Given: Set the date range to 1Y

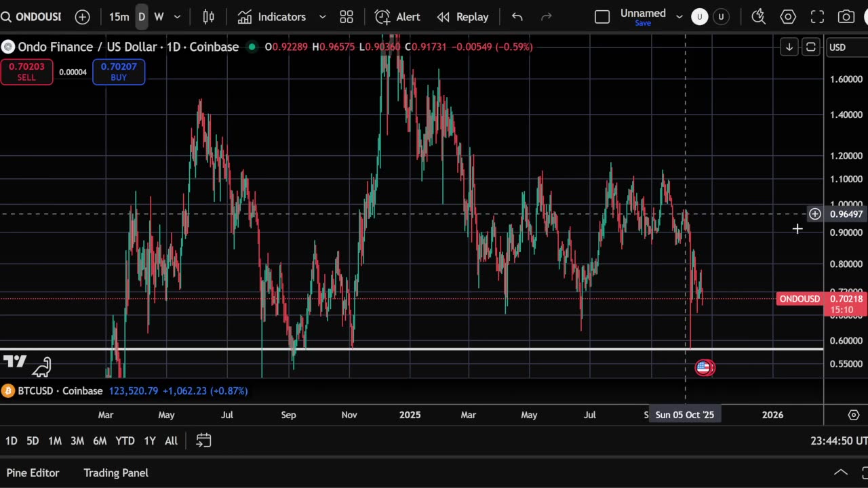Looking at the screenshot, I should 150,441.
